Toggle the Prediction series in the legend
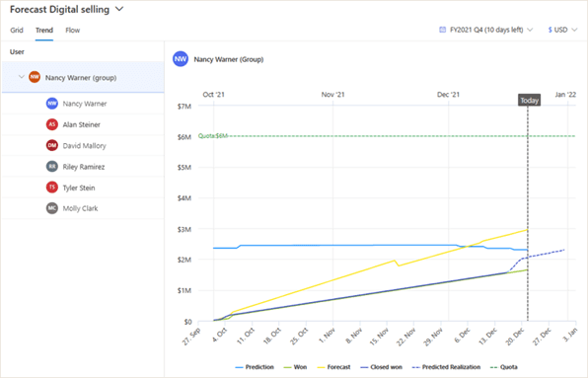Viewport: 588px width, 378px height. [x=255, y=367]
